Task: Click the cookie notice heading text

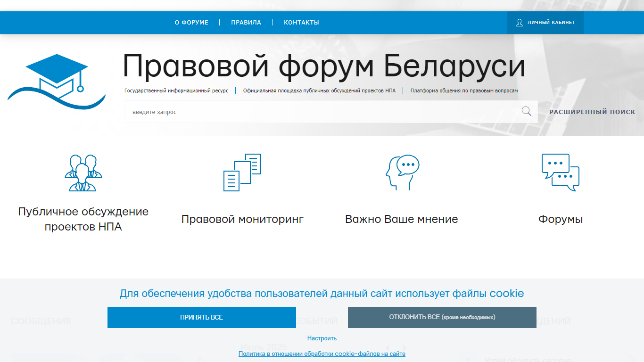Action: pos(322,294)
